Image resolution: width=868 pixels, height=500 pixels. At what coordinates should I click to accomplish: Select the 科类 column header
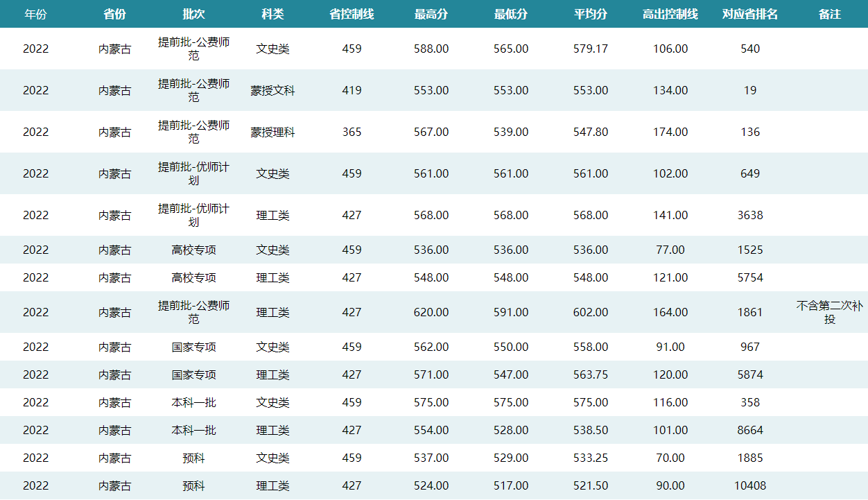272,14
